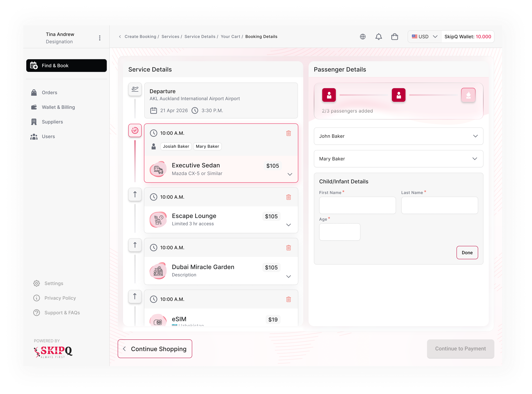The height and width of the screenshot is (394, 532).
Task: Expand the Executive Sedan details chevron
Action: pyautogui.click(x=289, y=174)
